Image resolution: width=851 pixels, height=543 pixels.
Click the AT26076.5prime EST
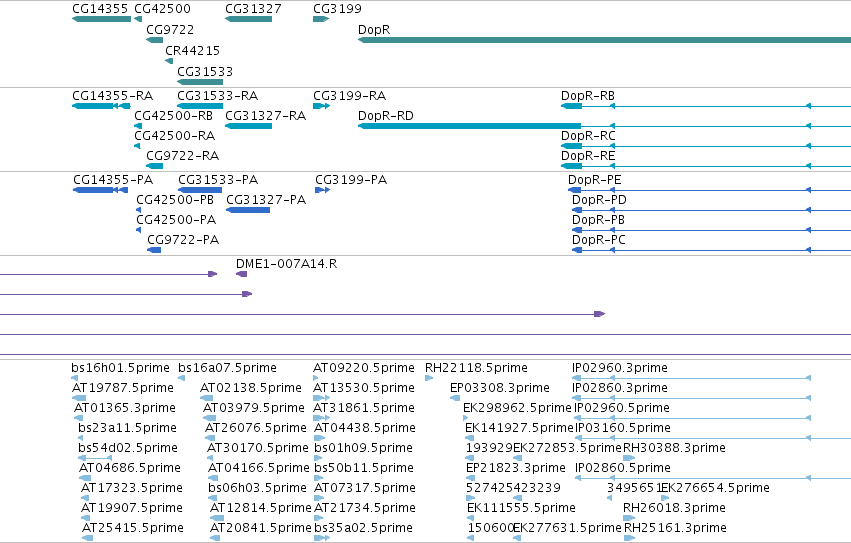[x=212, y=438]
